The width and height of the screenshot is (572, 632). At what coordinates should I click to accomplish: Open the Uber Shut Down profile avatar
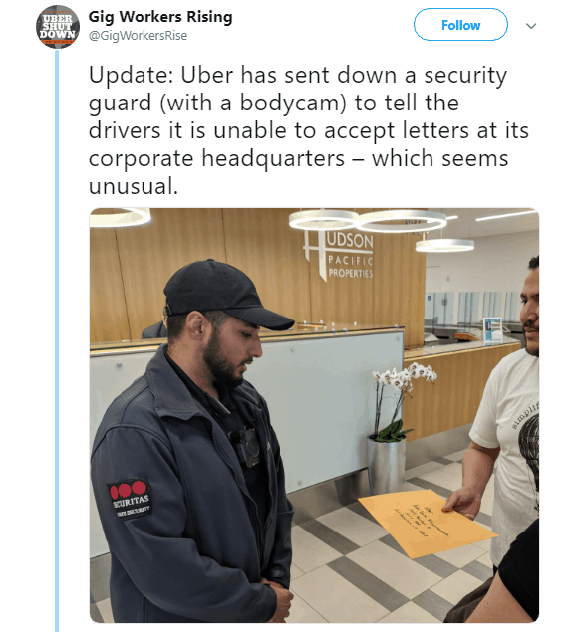pos(58,27)
